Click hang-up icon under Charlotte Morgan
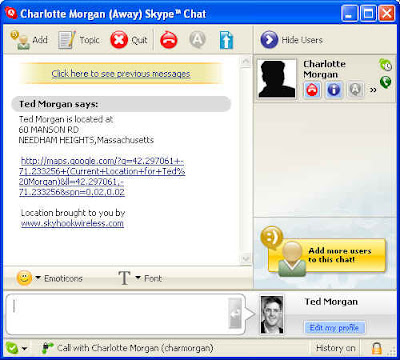The image size is (400, 360). tap(312, 90)
